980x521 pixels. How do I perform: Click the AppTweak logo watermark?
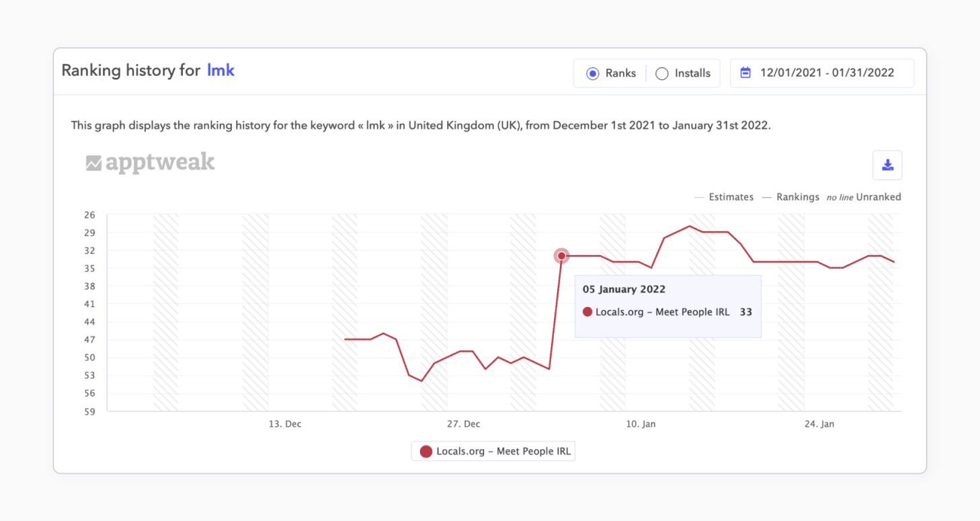151,163
